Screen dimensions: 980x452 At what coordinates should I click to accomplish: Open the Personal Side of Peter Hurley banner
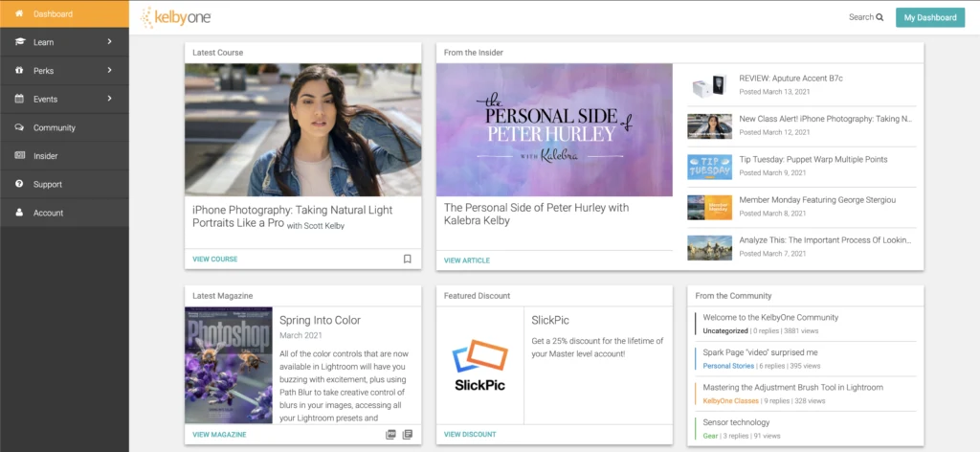click(554, 130)
